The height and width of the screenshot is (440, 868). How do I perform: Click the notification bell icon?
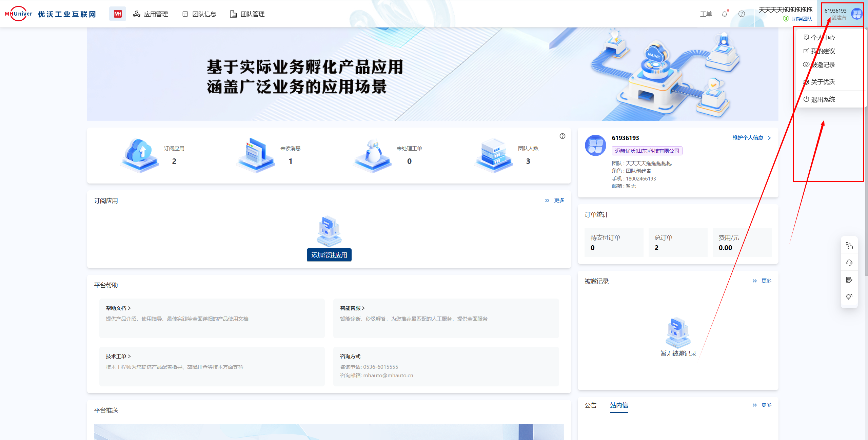[x=724, y=14]
